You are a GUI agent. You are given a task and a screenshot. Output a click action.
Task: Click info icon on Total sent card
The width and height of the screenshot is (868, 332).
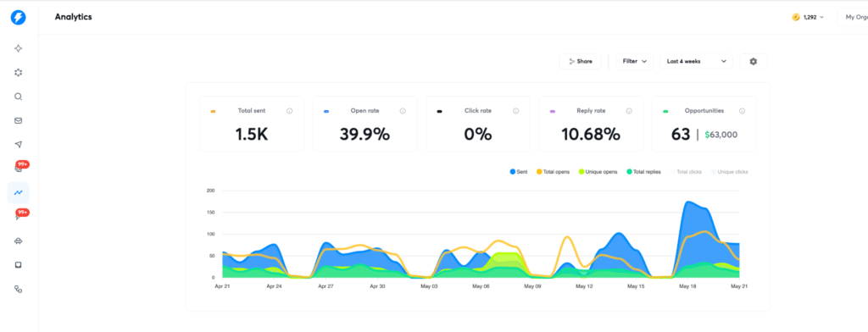290,111
